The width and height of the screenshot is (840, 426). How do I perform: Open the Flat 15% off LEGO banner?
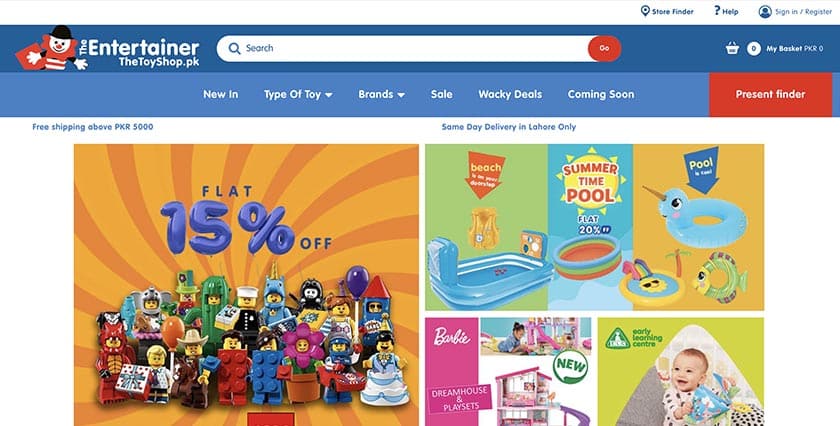pyautogui.click(x=246, y=285)
